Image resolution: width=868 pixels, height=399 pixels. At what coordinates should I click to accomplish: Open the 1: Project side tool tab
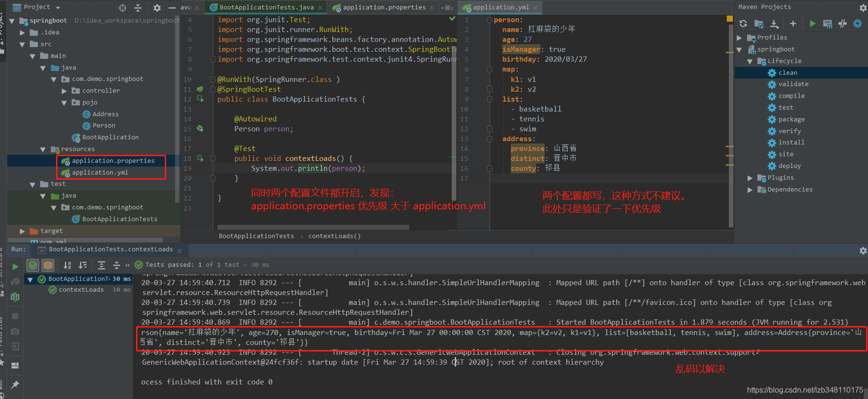[2, 28]
